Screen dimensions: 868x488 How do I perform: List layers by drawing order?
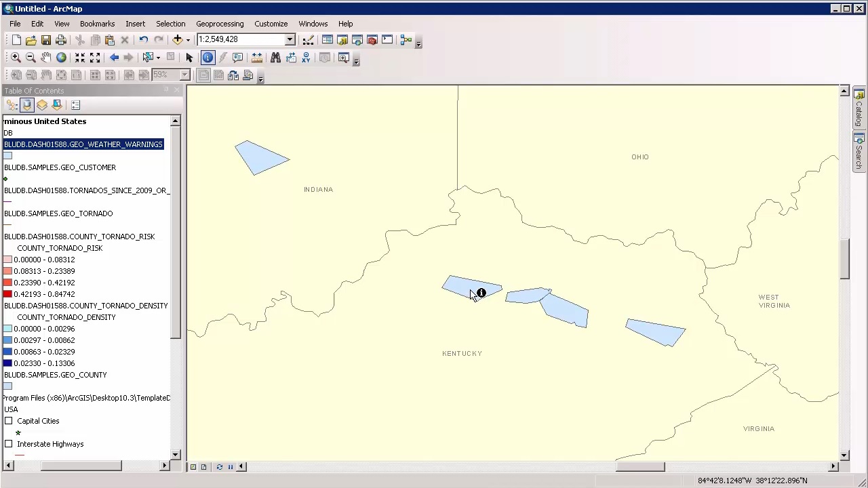click(x=12, y=105)
